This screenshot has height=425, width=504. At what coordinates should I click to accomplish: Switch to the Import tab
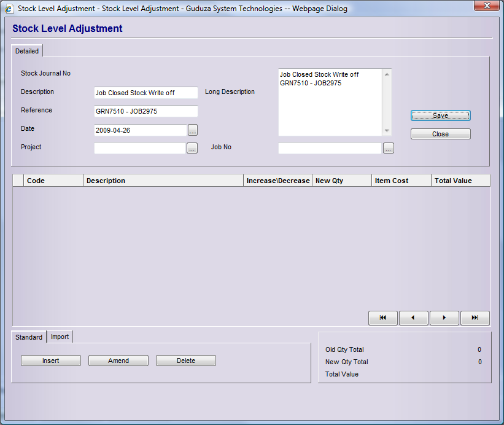60,337
